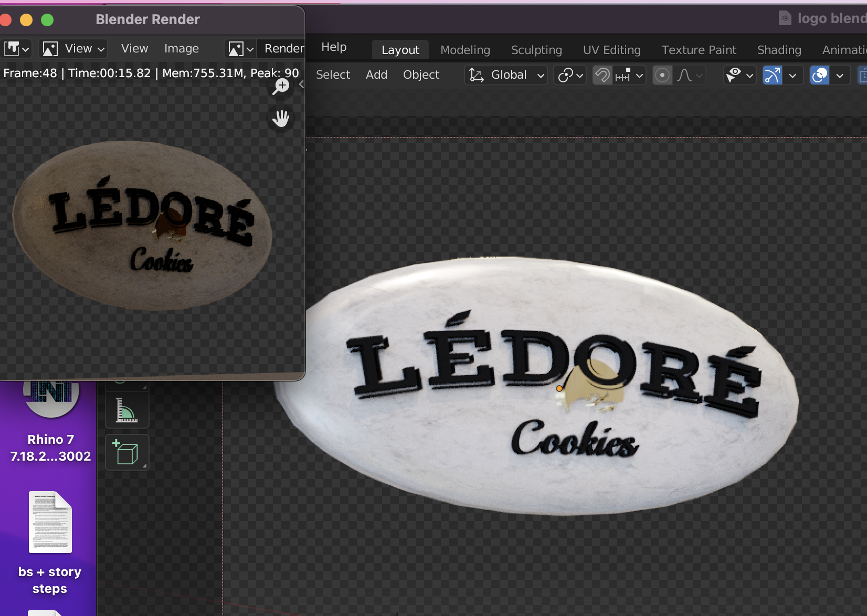The image size is (867, 616).
Task: Select the Add Cube tool in toolbar
Action: (x=127, y=452)
